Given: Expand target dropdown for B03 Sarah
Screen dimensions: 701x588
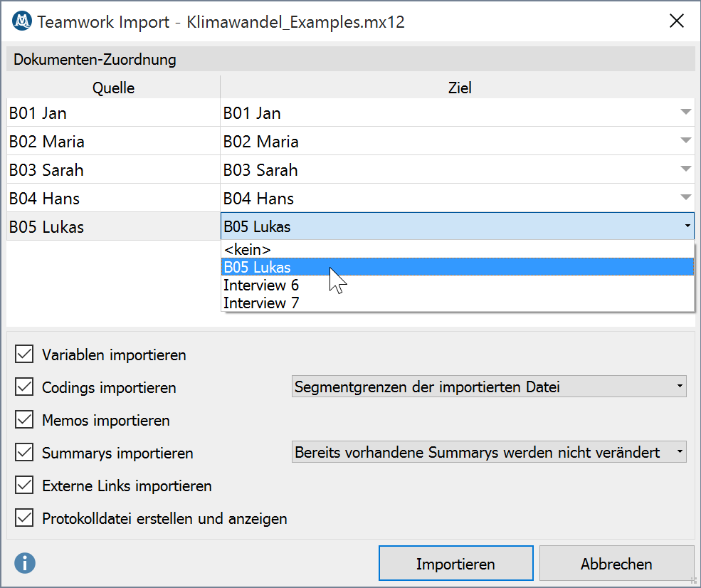Looking at the screenshot, I should (685, 169).
